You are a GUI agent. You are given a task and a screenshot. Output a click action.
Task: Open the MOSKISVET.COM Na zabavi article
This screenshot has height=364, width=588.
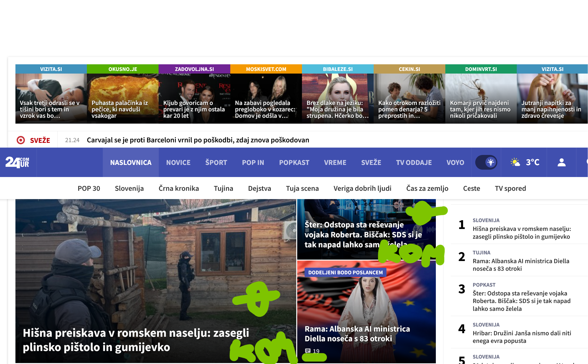[266, 98]
